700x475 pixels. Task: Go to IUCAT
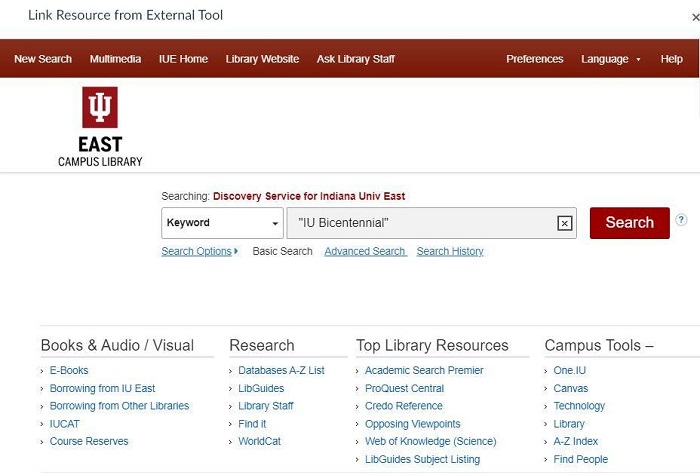64,424
